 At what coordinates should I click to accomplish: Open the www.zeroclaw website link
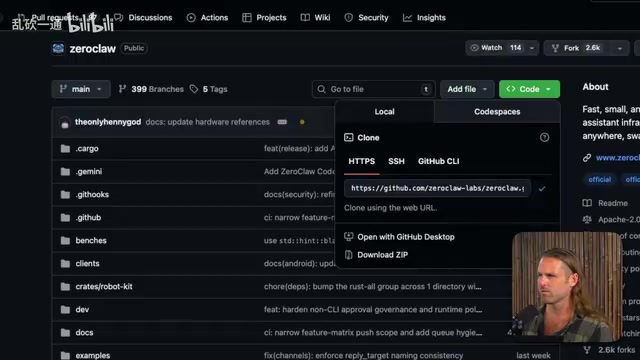618,158
